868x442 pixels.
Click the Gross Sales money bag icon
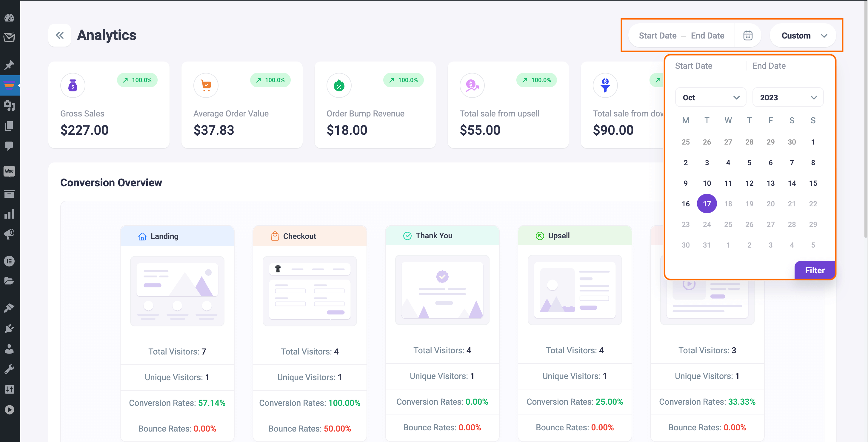pos(73,85)
